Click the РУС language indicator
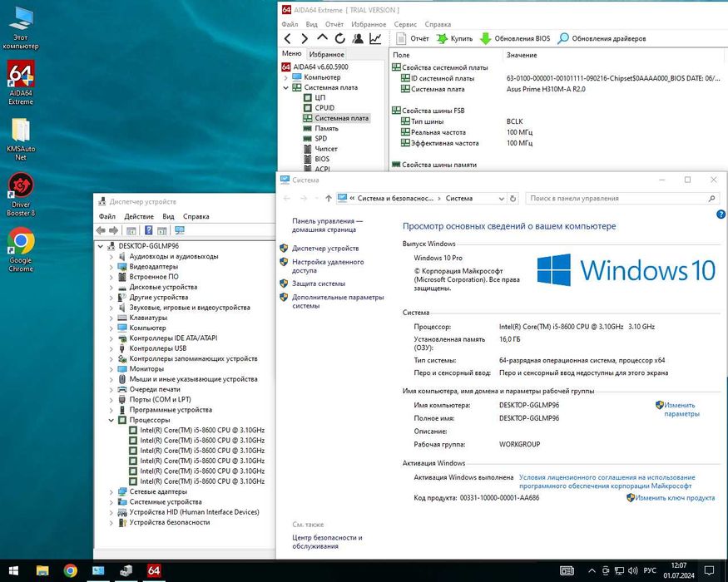 650,570
